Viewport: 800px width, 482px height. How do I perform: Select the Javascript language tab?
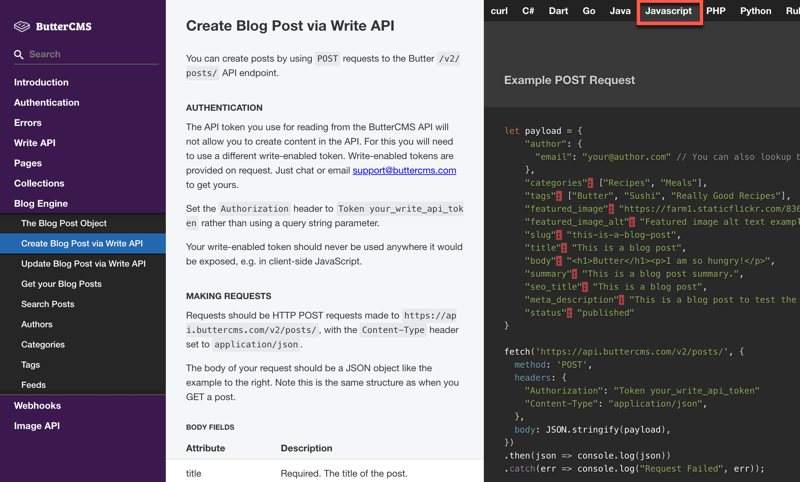668,11
